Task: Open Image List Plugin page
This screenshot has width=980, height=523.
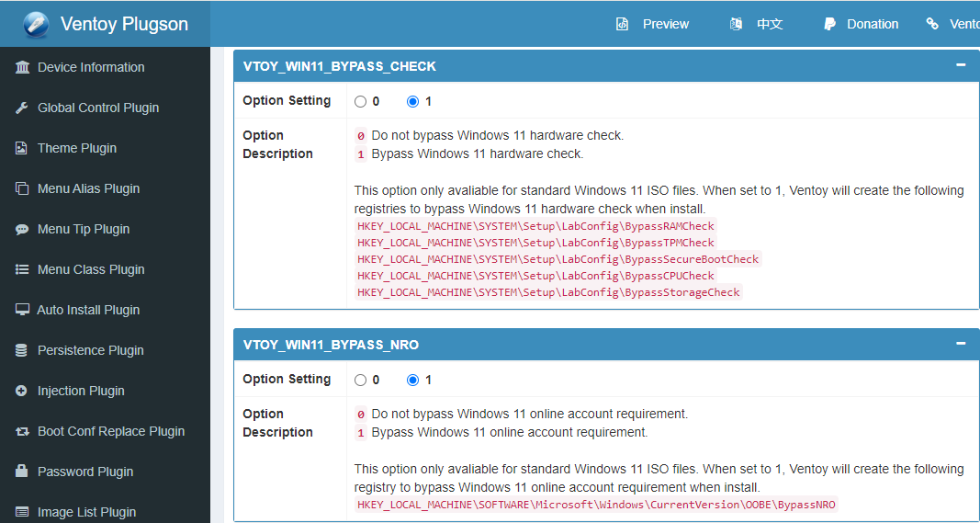Action: click(x=87, y=512)
